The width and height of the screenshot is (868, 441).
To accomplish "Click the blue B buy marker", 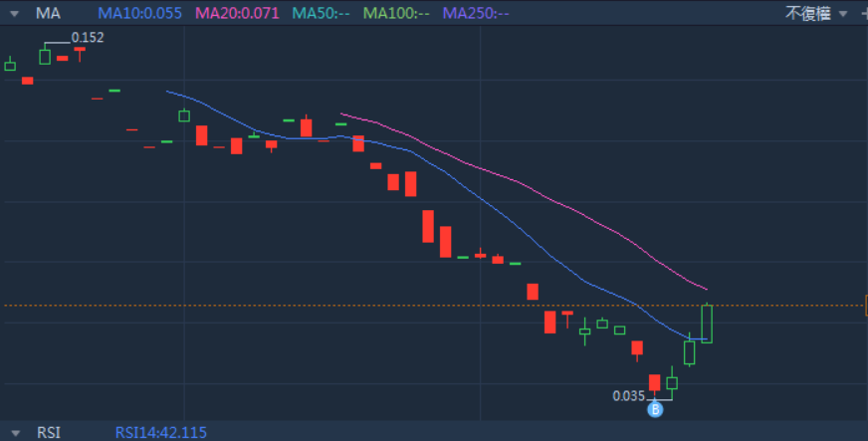I will (655, 409).
